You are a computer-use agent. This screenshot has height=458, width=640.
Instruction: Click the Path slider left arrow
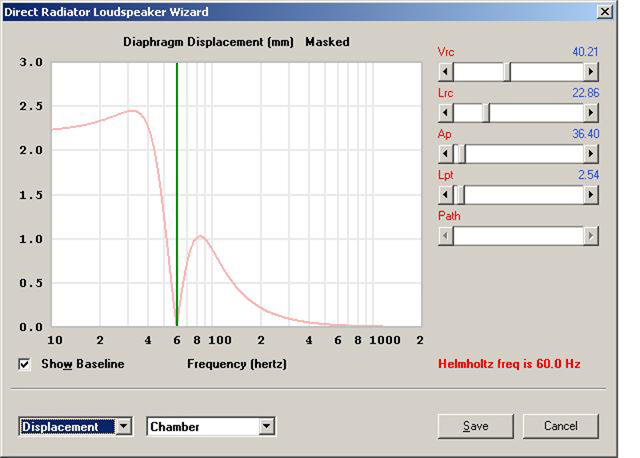point(446,236)
